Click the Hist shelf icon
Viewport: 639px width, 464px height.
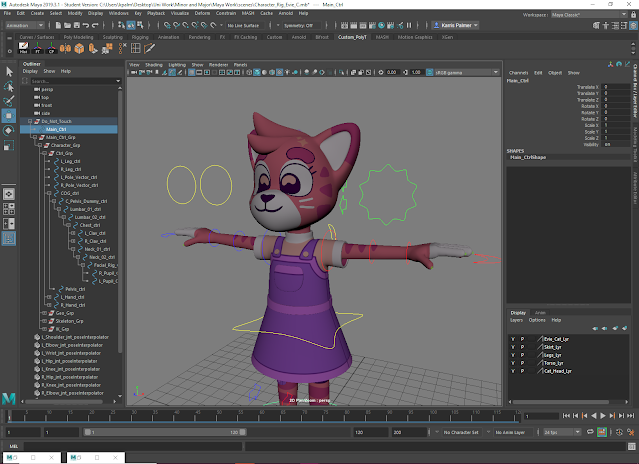(24, 48)
